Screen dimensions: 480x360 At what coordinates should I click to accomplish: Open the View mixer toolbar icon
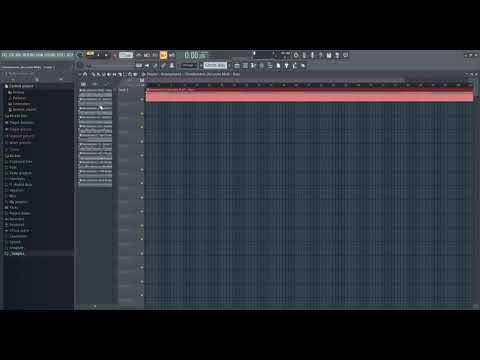pos(262,66)
